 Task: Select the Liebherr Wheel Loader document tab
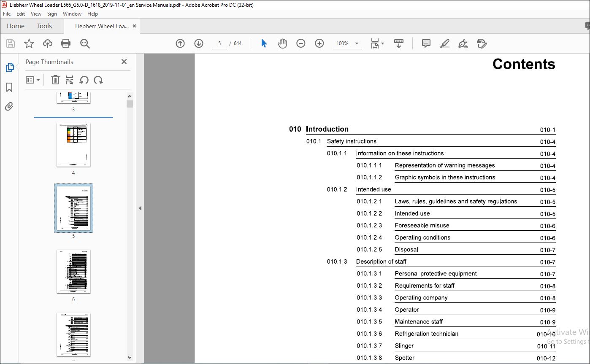[x=102, y=26]
